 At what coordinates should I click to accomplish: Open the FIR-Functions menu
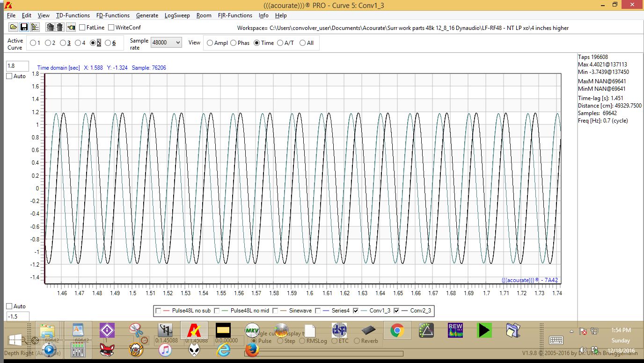235,15
